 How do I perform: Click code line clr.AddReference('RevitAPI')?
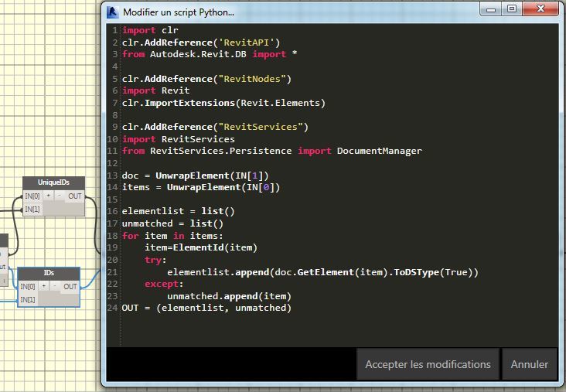(x=201, y=43)
